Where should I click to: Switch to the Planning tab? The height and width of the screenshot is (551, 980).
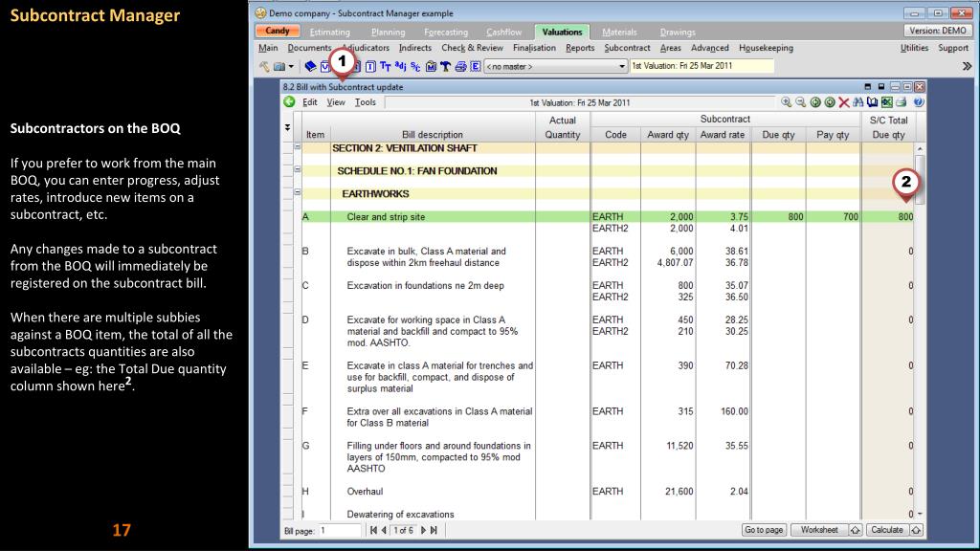(389, 32)
